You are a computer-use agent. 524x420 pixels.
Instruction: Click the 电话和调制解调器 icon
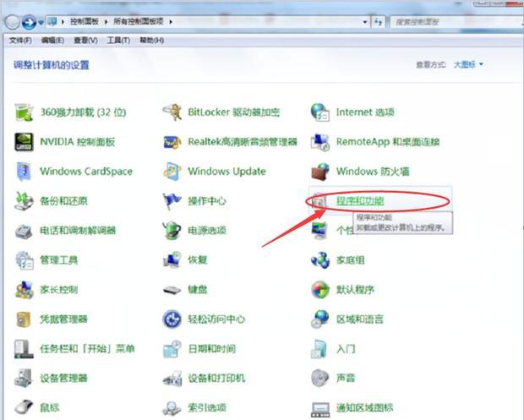coord(24,231)
